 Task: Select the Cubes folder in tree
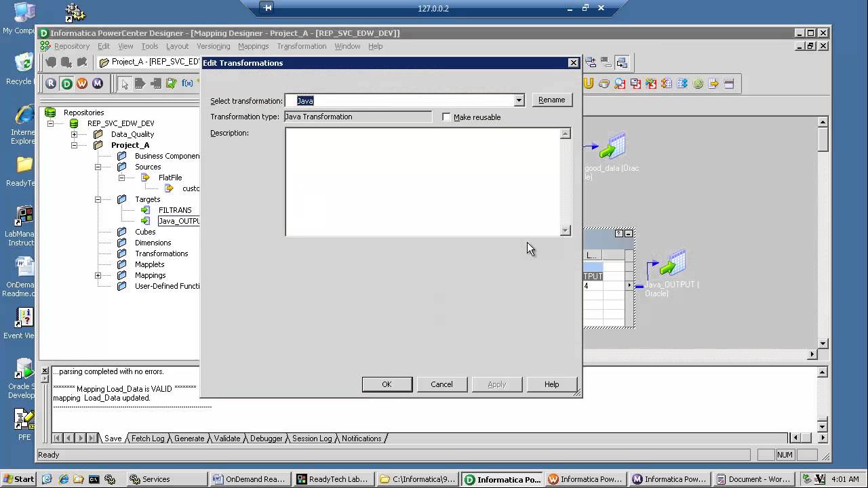145,232
